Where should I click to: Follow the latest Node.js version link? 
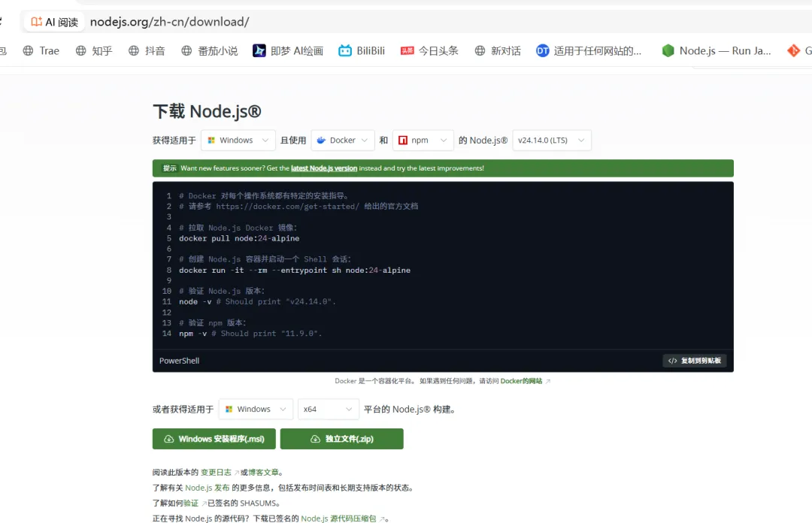pyautogui.click(x=323, y=168)
